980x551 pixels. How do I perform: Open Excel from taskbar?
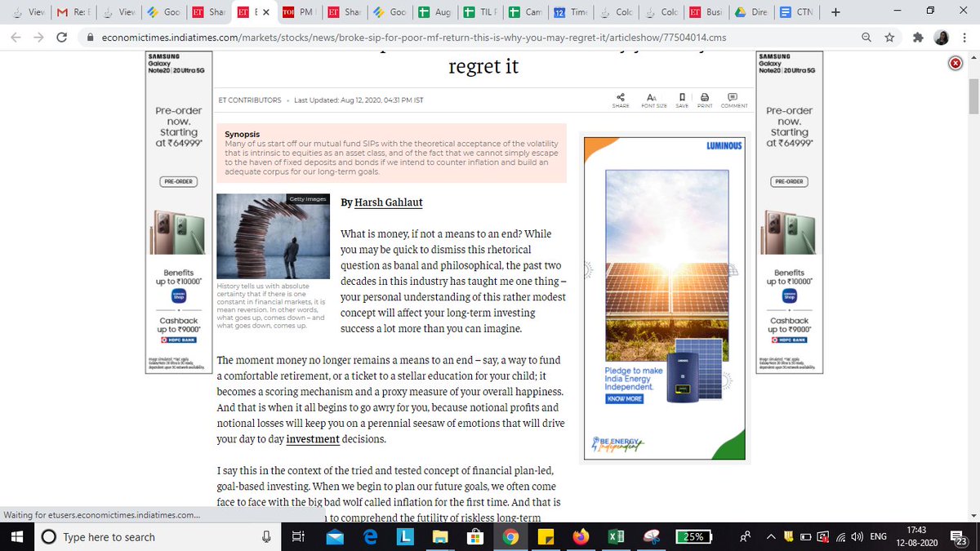617,536
